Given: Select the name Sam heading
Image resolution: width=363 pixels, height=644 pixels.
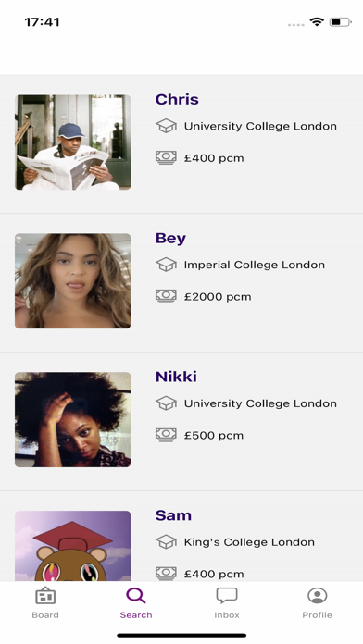Looking at the screenshot, I should pyautogui.click(x=173, y=515).
